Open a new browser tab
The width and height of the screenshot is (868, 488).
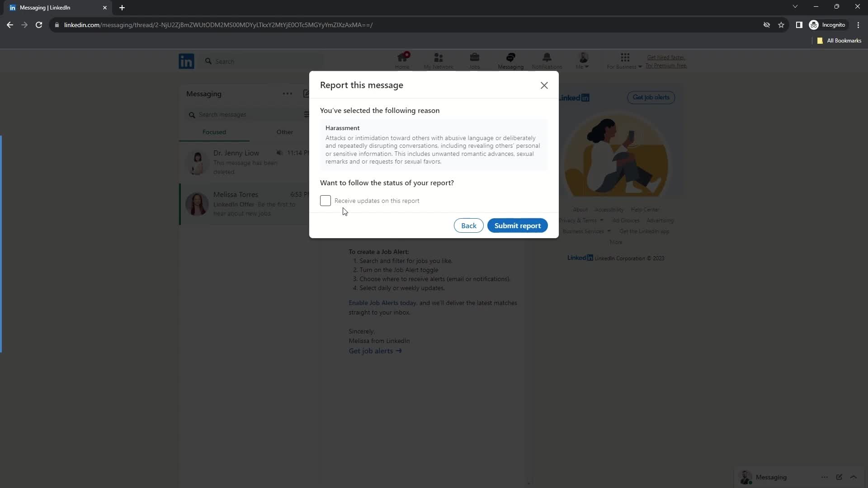click(x=122, y=8)
